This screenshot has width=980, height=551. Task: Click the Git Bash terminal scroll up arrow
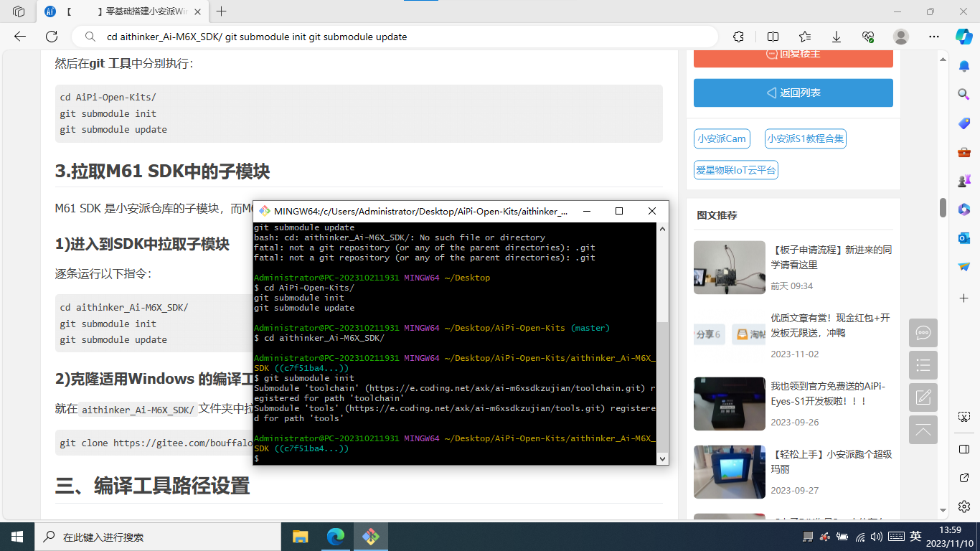click(662, 229)
